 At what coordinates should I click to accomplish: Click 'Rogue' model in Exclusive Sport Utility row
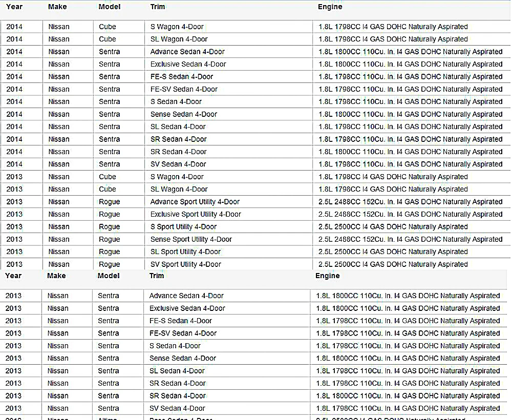(x=110, y=215)
